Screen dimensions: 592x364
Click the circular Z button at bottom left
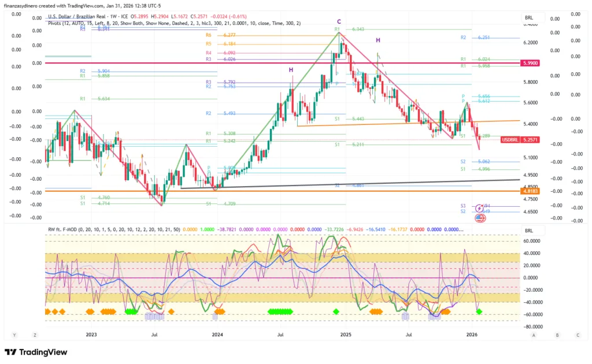[x=35, y=335]
